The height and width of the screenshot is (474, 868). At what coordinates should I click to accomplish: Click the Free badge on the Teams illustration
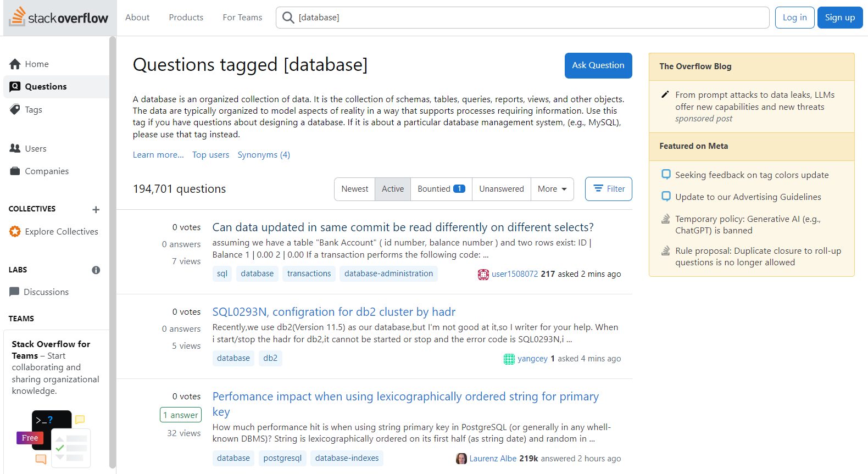coord(30,438)
